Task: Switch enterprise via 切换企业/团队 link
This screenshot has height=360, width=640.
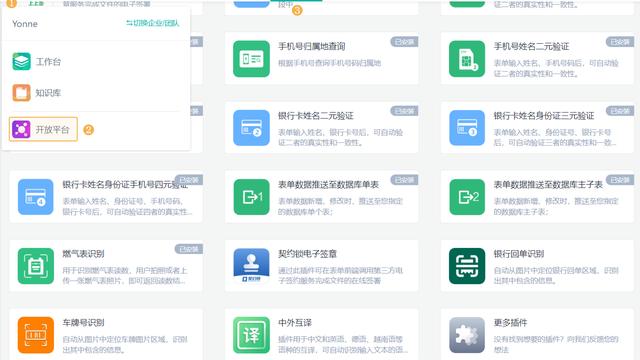Action: (x=153, y=23)
